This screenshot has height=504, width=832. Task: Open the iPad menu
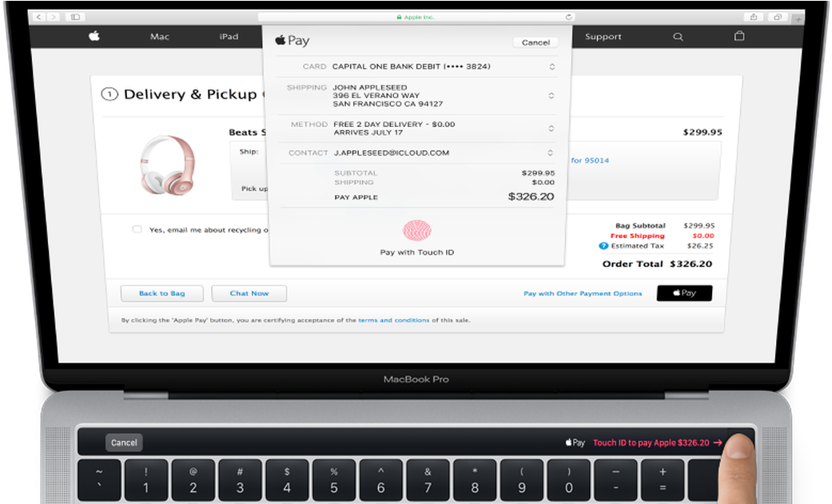pyautogui.click(x=229, y=37)
